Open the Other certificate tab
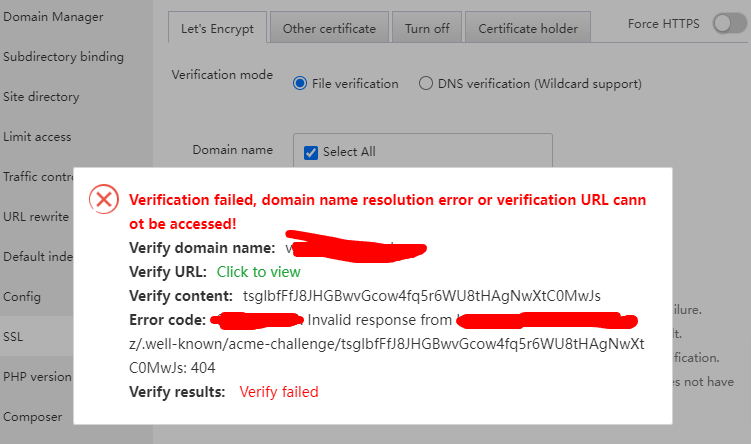751x444 pixels. tap(329, 28)
